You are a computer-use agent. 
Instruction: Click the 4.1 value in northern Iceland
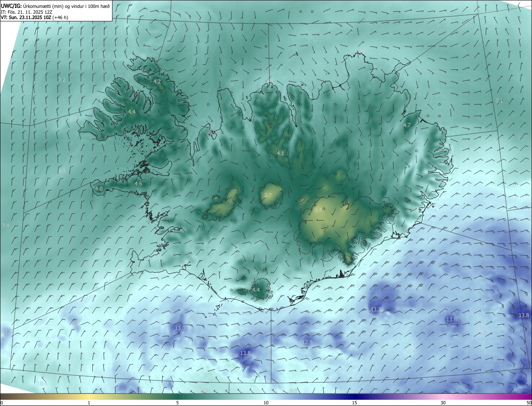281,154
